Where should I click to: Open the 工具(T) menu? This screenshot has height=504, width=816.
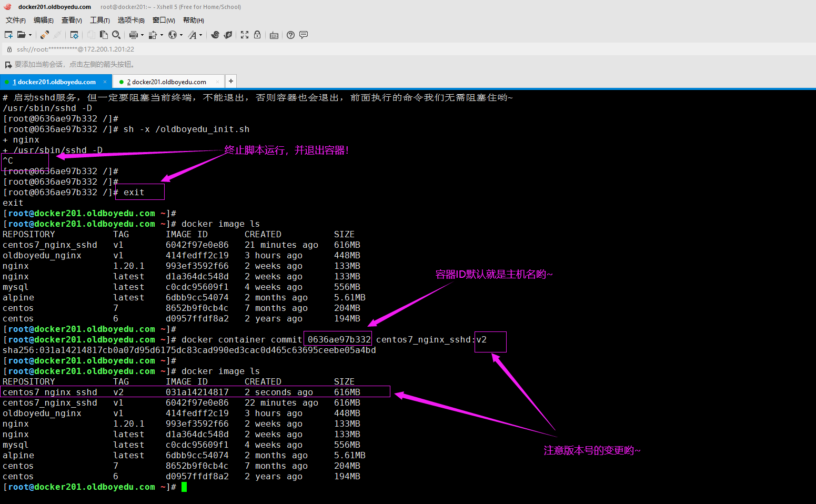[x=99, y=20]
